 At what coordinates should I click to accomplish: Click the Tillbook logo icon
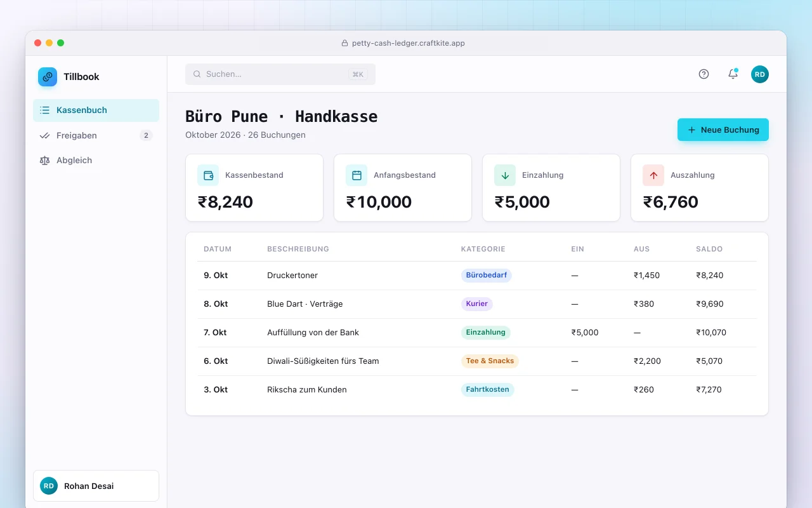(48, 77)
